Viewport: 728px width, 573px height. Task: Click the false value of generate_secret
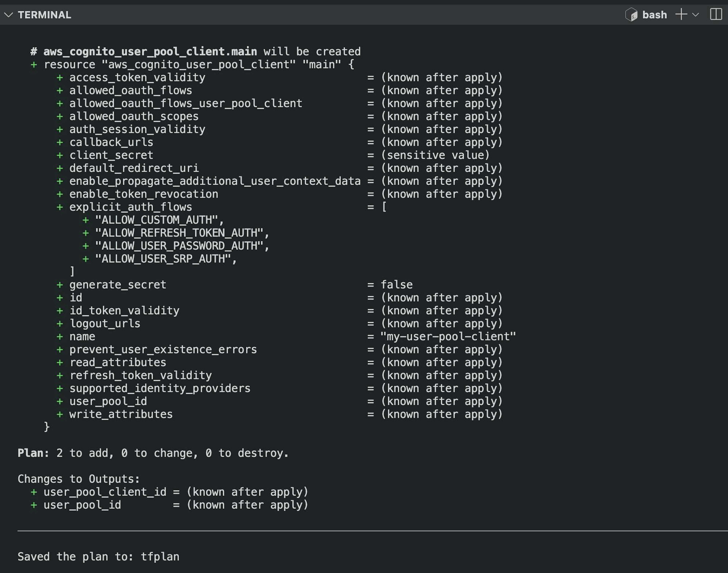coord(396,284)
